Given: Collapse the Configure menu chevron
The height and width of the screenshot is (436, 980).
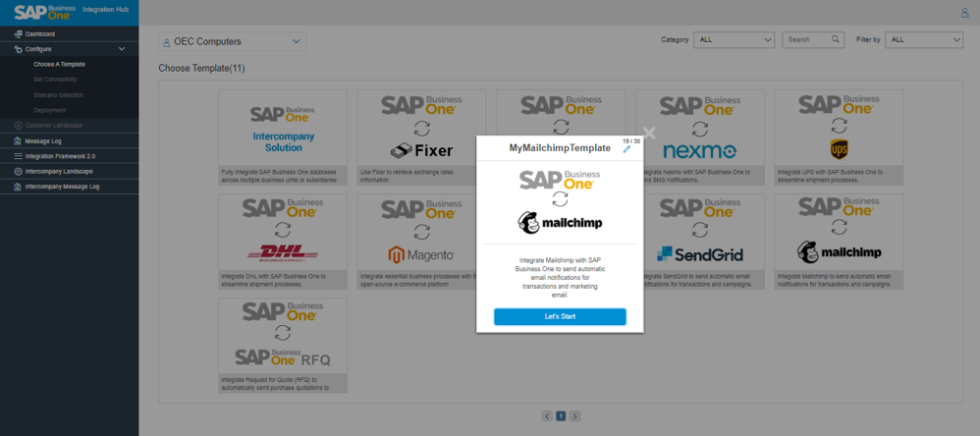Looking at the screenshot, I should coord(122,49).
